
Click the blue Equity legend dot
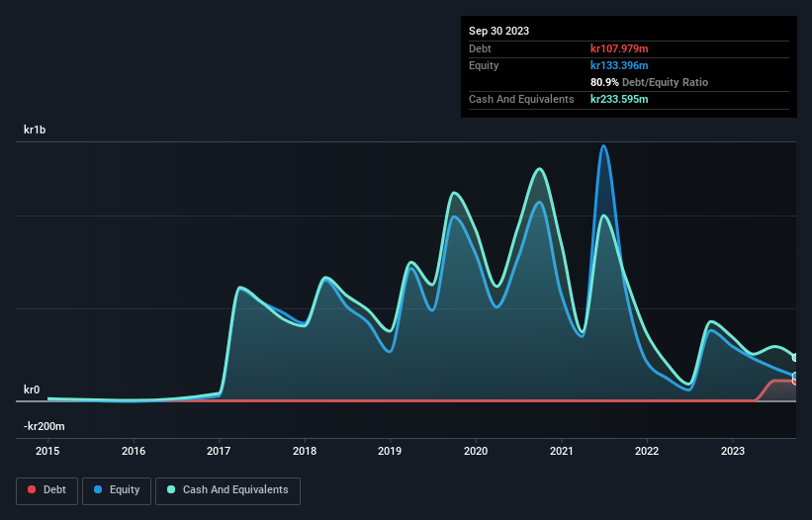click(x=98, y=489)
